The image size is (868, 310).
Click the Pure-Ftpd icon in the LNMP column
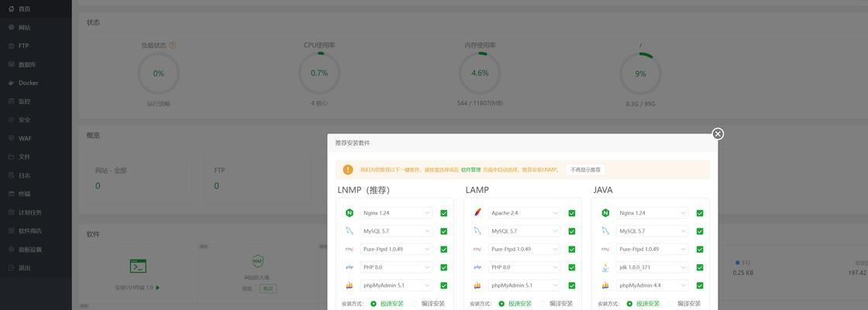pos(350,249)
